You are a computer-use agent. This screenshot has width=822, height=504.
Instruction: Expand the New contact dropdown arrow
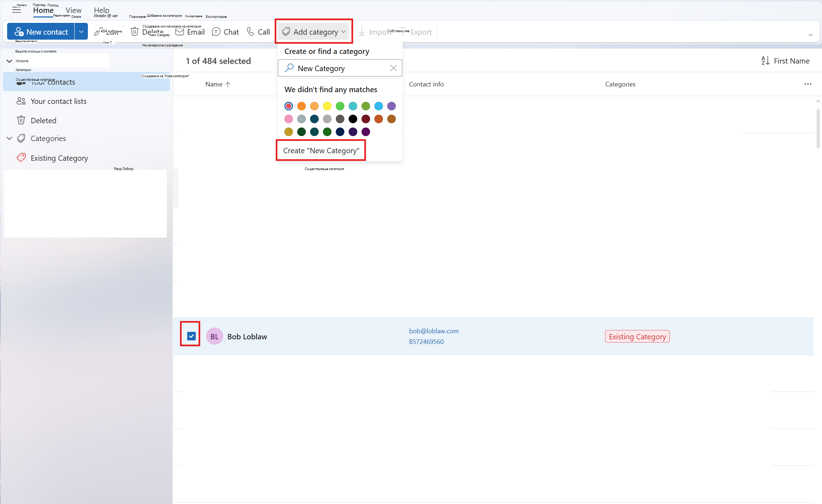point(81,32)
